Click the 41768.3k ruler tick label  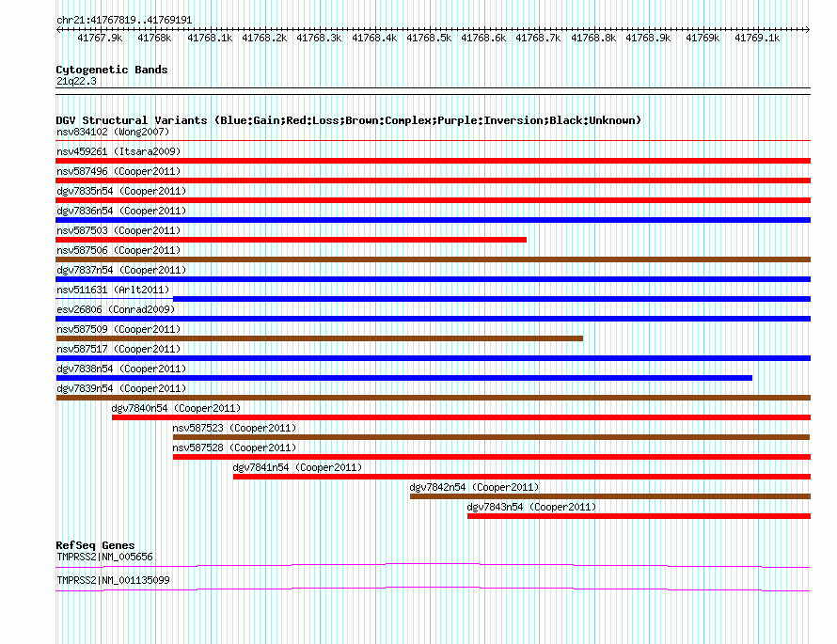pyautogui.click(x=319, y=39)
